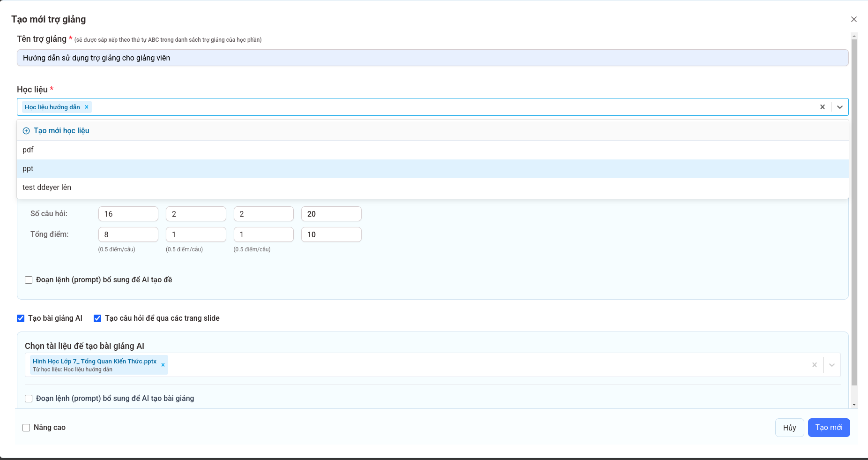Viewport: 868px width, 460px height.
Task: Pick the 'test ddeyer lên' option
Action: pyautogui.click(x=47, y=188)
